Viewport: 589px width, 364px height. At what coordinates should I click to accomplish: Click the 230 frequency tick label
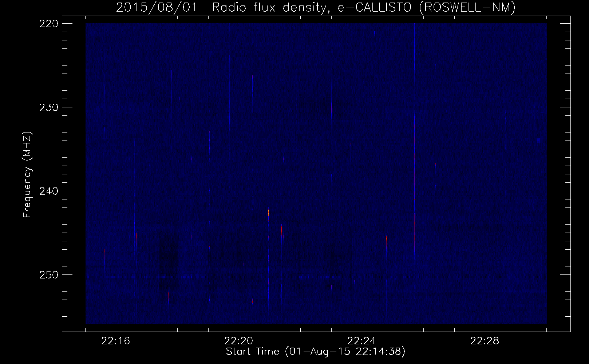tap(48, 107)
